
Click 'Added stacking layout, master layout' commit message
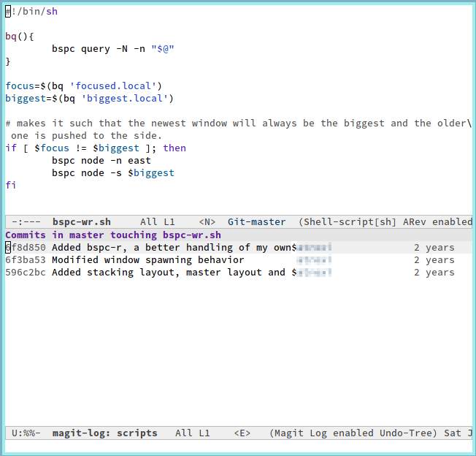point(174,273)
